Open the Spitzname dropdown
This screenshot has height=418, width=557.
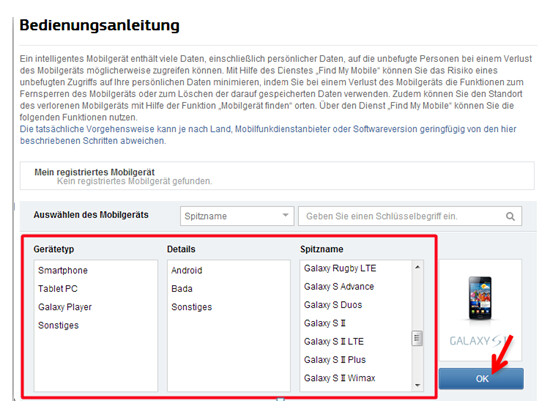[x=237, y=216]
